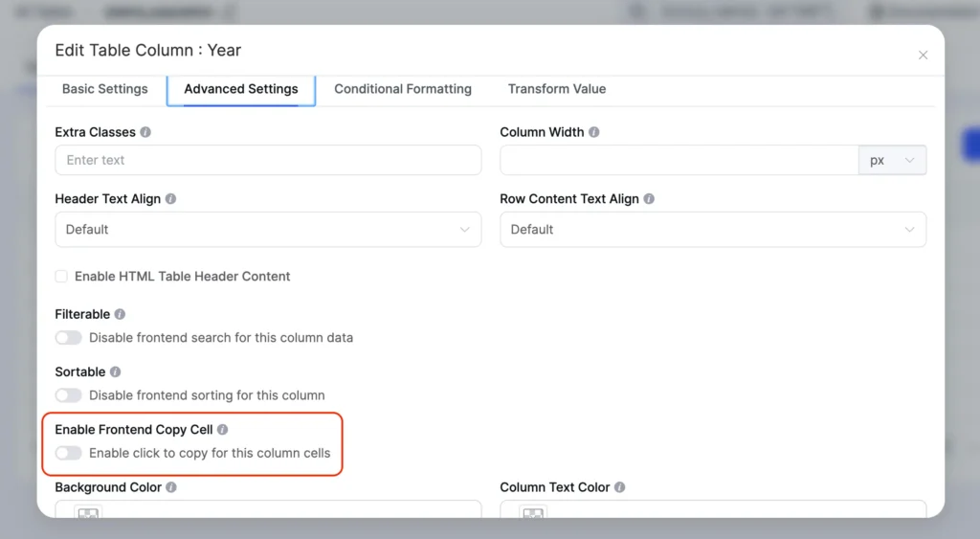The width and height of the screenshot is (980, 539).
Task: Switch to the Basic Settings tab
Action: pyautogui.click(x=105, y=89)
